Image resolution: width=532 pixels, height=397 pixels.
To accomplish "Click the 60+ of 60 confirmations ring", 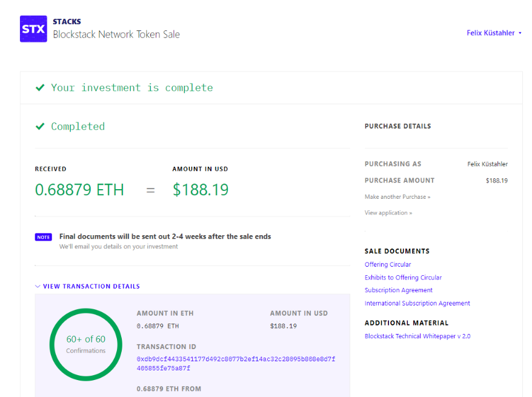I will 85,344.
